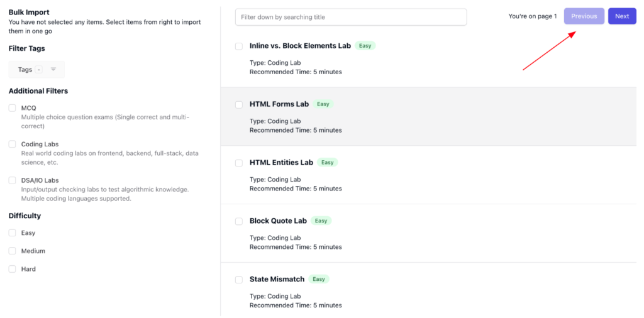Open the Tags filter dropdown
The image size is (644, 318).
pyautogui.click(x=36, y=70)
